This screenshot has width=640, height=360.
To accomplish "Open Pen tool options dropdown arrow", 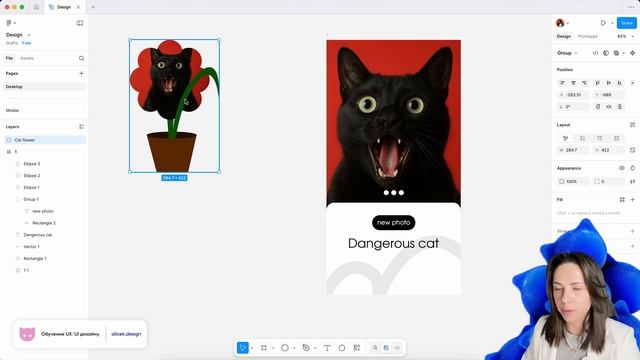I will pos(315,348).
